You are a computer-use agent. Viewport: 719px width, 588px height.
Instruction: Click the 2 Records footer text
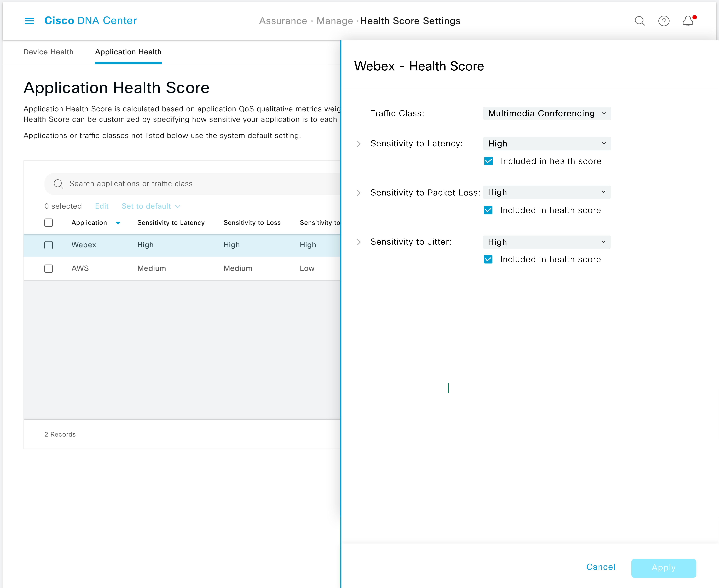(x=60, y=435)
